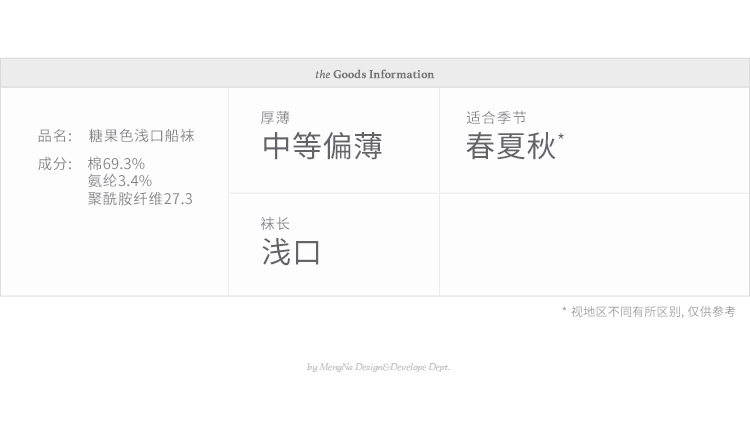Click the 'by MengNa Design&Develope Dept.' credit
750x432 pixels.
[x=378, y=367]
